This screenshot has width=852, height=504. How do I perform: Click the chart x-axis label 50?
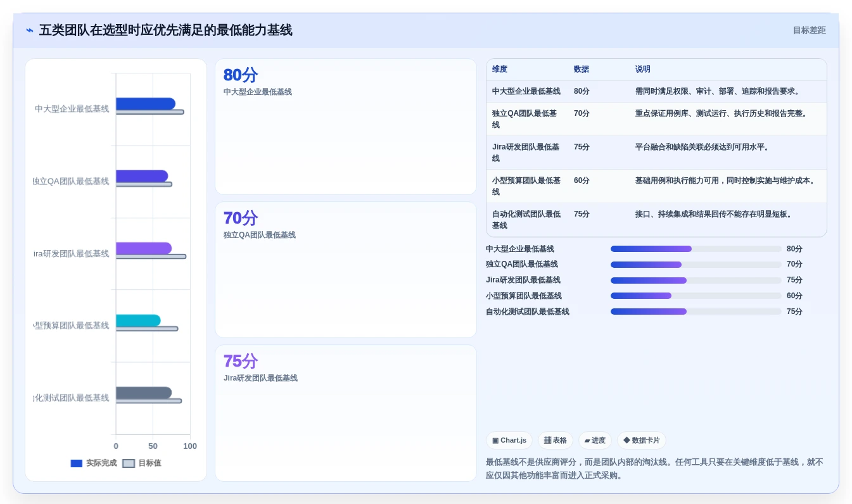(153, 446)
